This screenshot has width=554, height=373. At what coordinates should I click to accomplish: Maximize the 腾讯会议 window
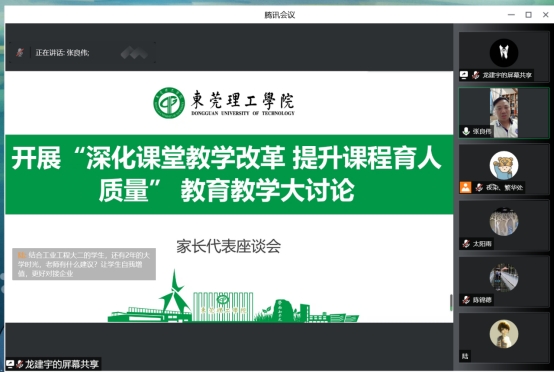click(x=528, y=14)
